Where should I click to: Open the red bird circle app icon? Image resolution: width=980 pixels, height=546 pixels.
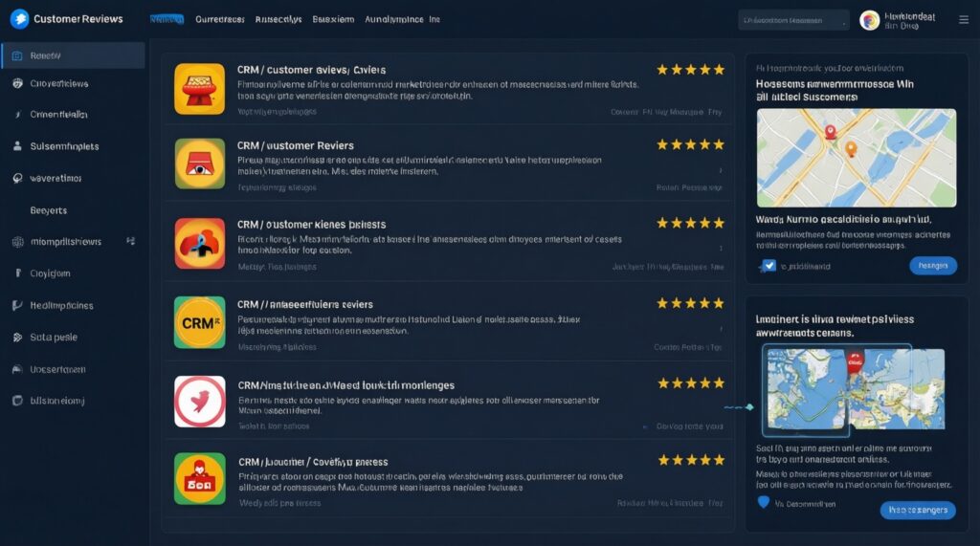(199, 401)
